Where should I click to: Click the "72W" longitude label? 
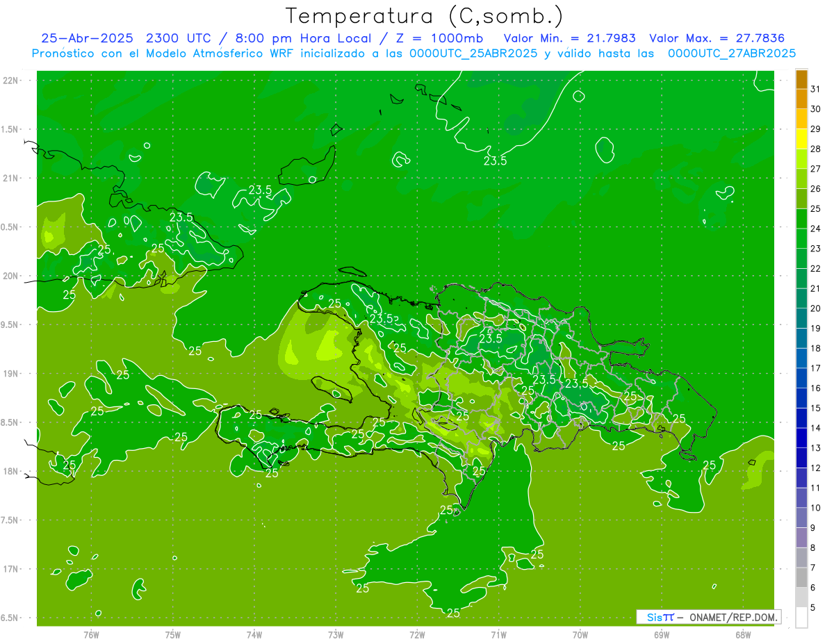(x=417, y=634)
